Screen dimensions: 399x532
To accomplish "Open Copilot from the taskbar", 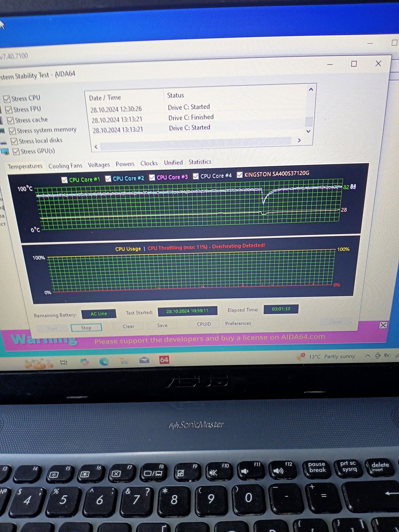I will tap(85, 362).
